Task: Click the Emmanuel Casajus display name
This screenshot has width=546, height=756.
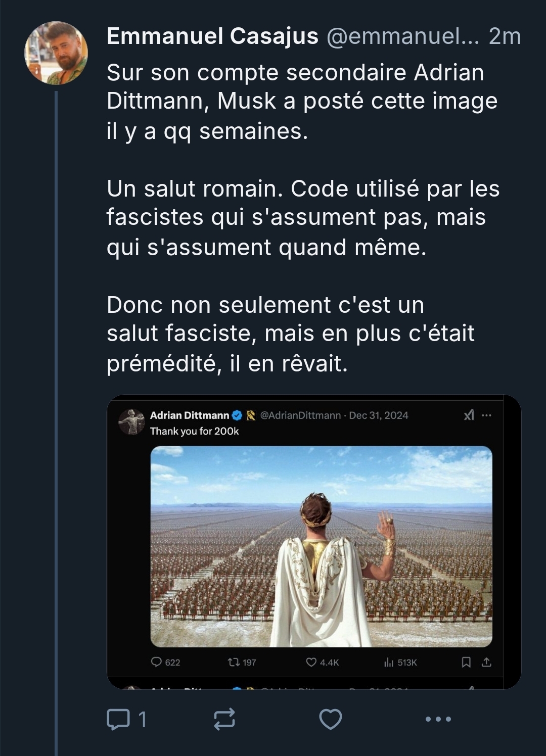Action: (x=212, y=36)
